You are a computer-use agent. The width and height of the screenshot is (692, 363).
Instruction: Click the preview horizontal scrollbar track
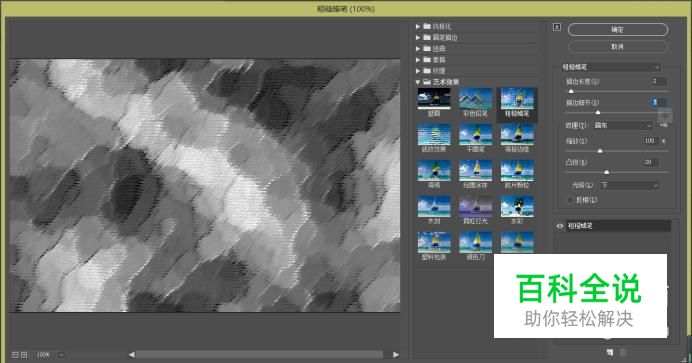coord(260,355)
